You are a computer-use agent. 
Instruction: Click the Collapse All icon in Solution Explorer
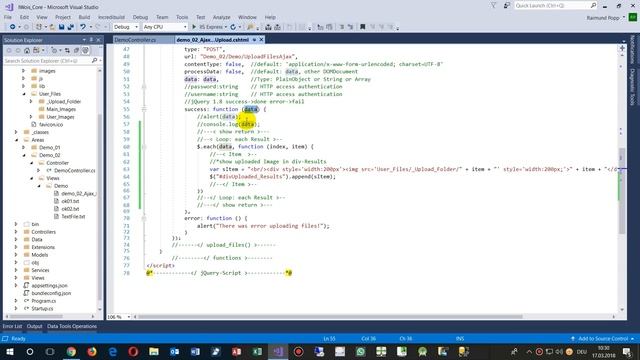[x=76, y=50]
